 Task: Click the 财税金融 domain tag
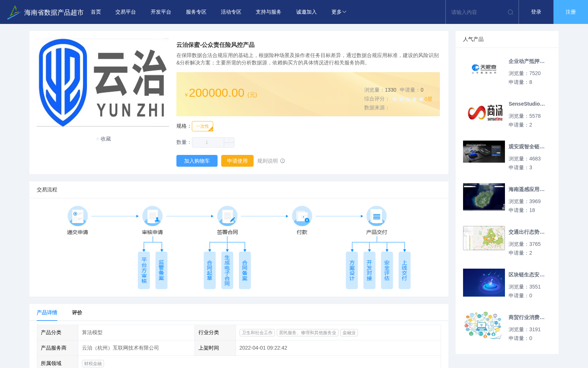tap(93, 364)
